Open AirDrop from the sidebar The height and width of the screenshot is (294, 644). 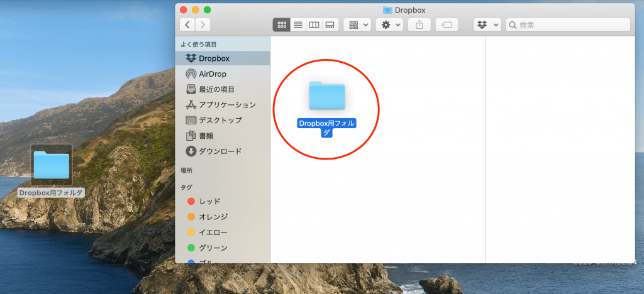[223, 73]
